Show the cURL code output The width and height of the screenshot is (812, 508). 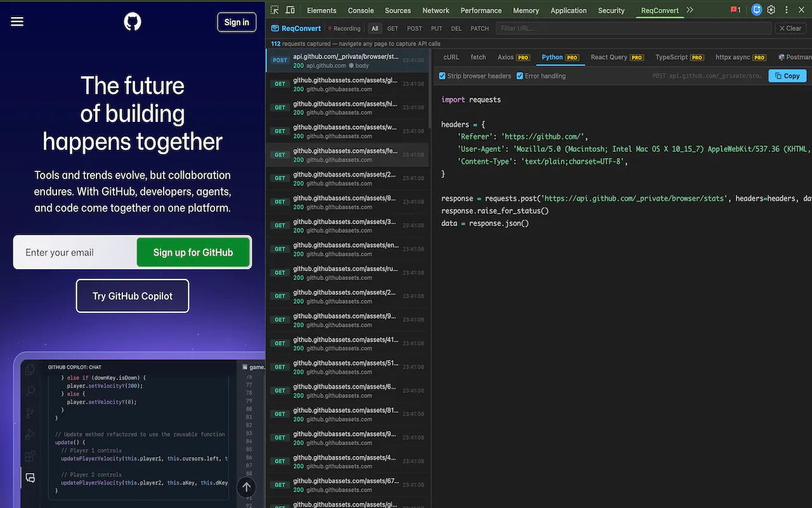coord(451,57)
